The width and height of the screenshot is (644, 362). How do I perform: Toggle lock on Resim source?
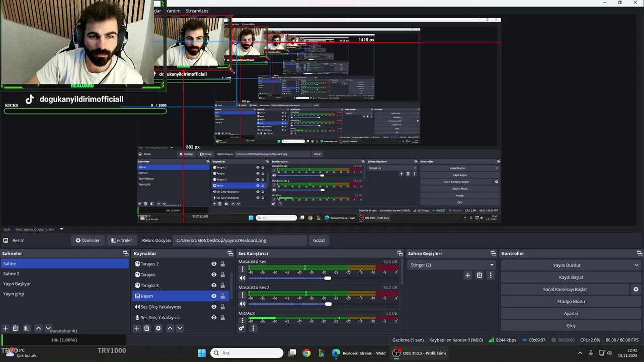pyautogui.click(x=222, y=296)
